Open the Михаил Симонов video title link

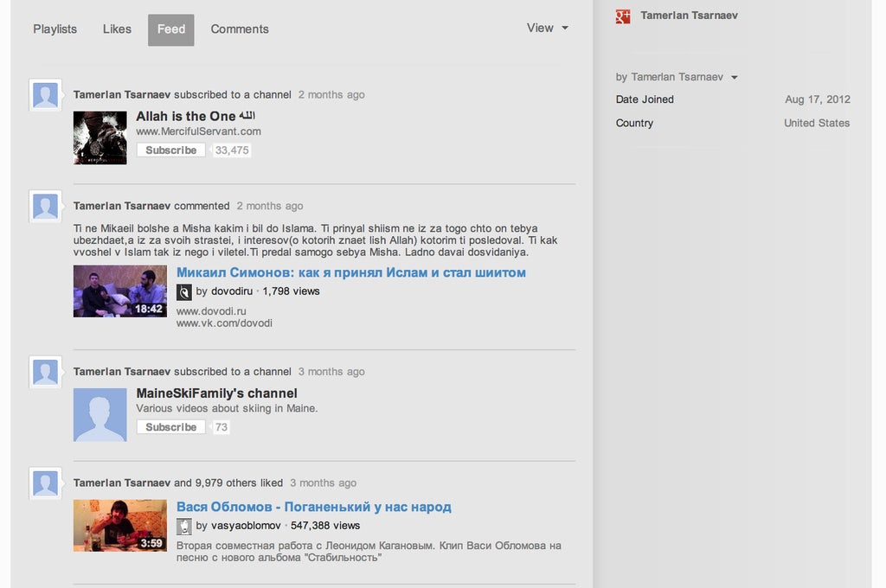coord(350,272)
